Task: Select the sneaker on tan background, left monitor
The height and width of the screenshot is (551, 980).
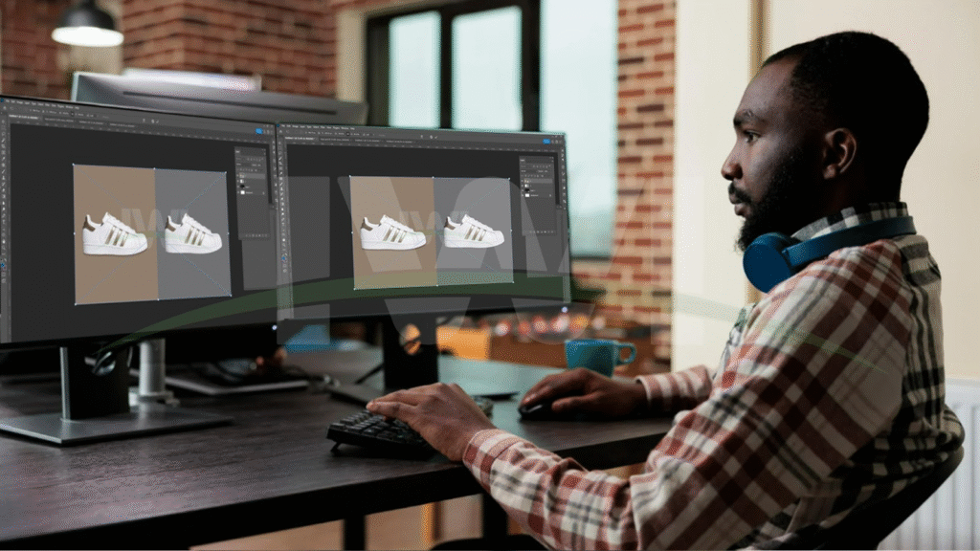Action: (115, 235)
